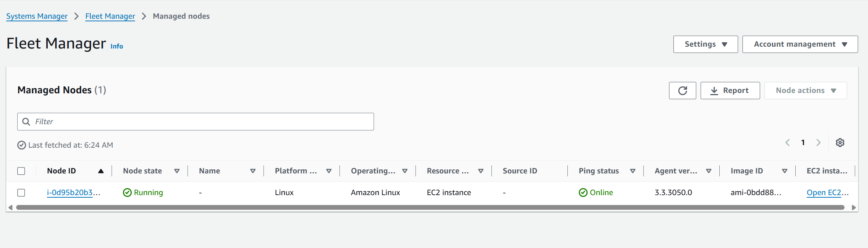This screenshot has width=868, height=248.
Task: Open the i-0d95b20b3 node ID link
Action: (x=70, y=193)
